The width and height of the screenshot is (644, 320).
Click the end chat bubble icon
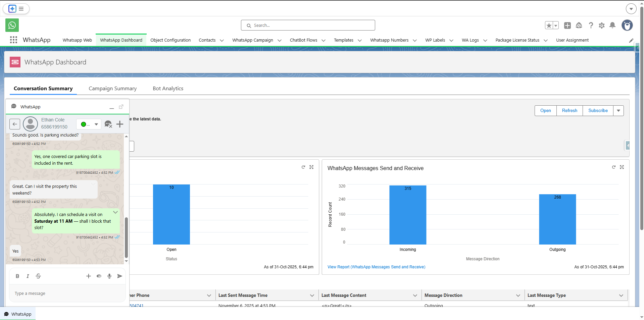click(x=108, y=124)
